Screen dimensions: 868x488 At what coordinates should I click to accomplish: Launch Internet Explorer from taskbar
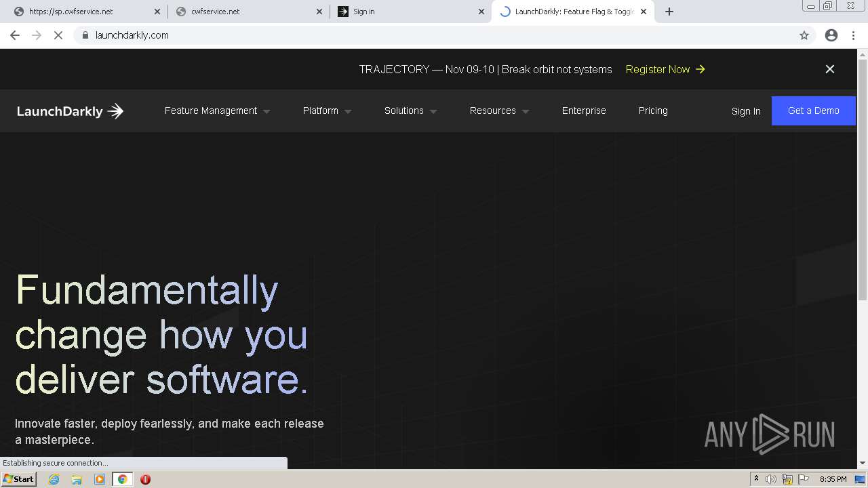click(54, 479)
